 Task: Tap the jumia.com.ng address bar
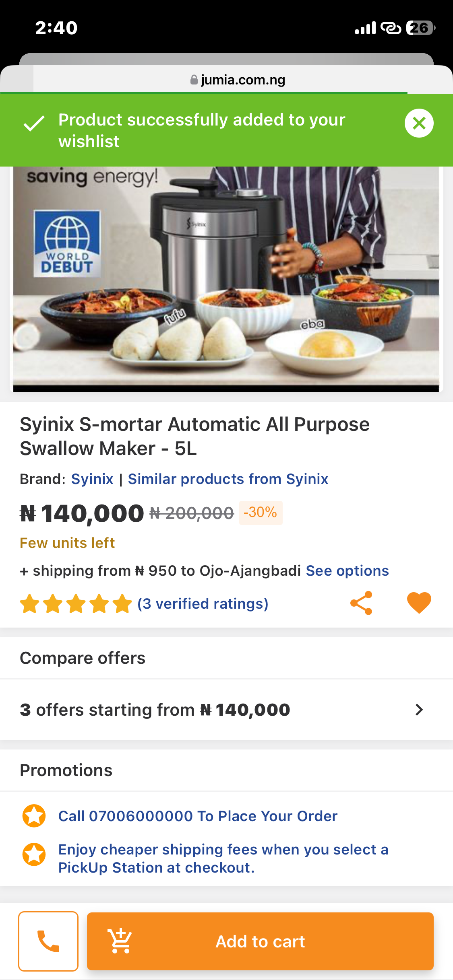coord(238,80)
